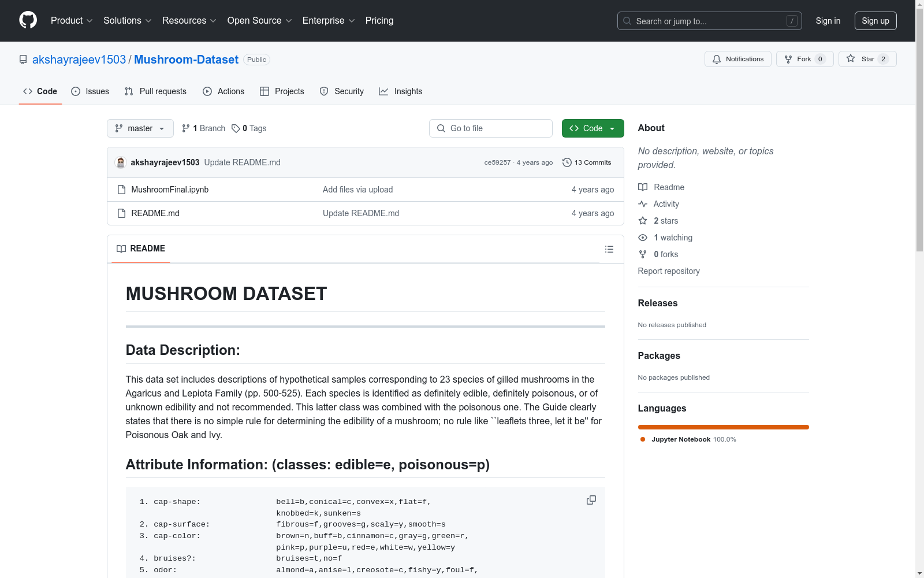
Task: Expand the Open Source menu
Action: [x=259, y=21]
